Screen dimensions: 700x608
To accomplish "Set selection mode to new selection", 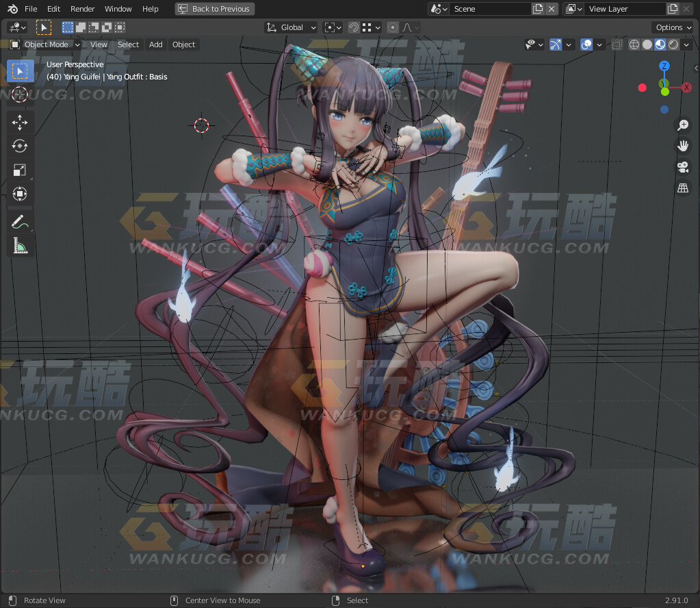I will coord(68,27).
